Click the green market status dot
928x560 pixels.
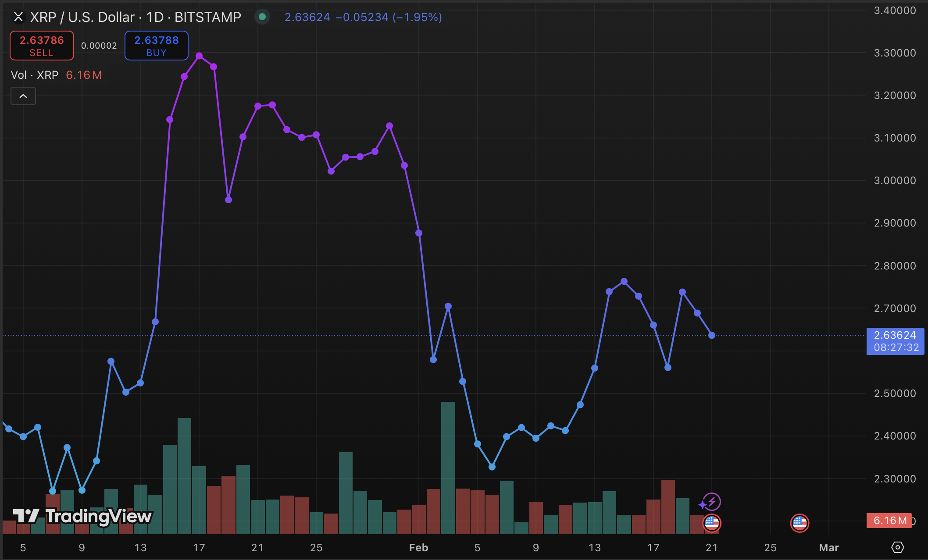(262, 17)
